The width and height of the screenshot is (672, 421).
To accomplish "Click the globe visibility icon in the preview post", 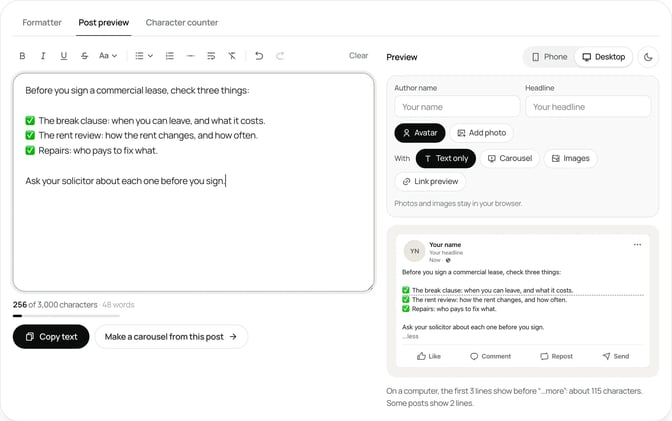I will (x=448, y=260).
